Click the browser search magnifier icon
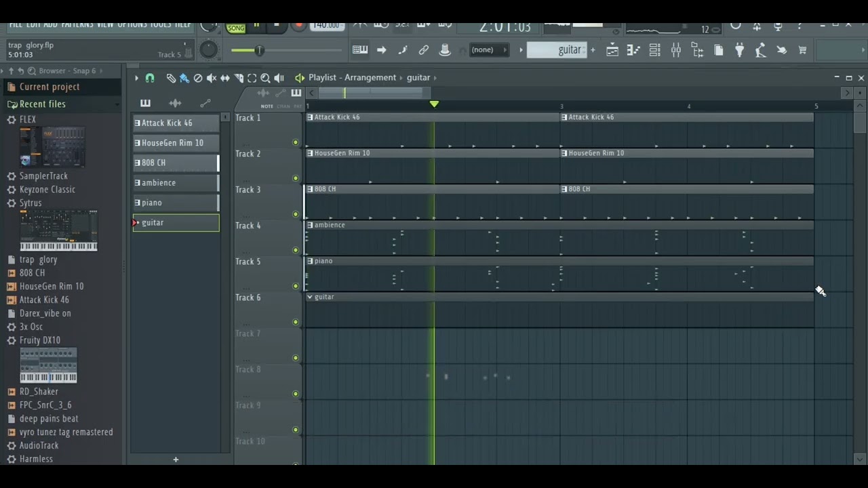Viewport: 868px width, 488px height. click(32, 70)
